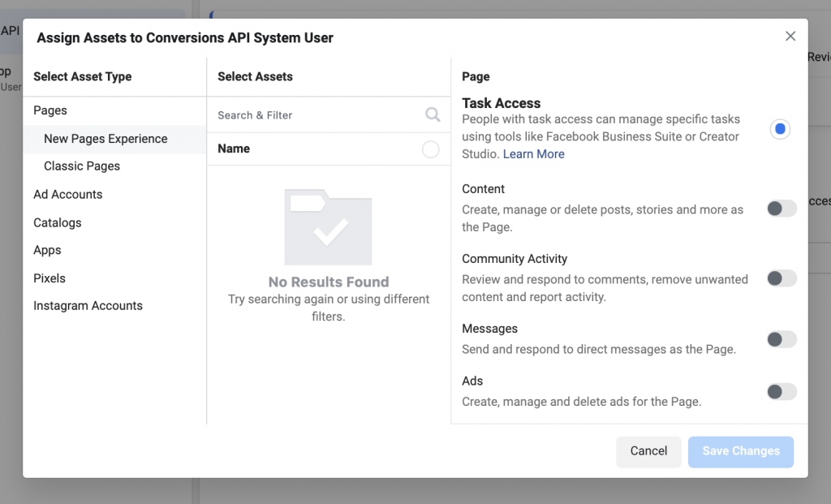Viewport: 831px width, 504px height.
Task: Open the Learn More link
Action: tap(533, 154)
